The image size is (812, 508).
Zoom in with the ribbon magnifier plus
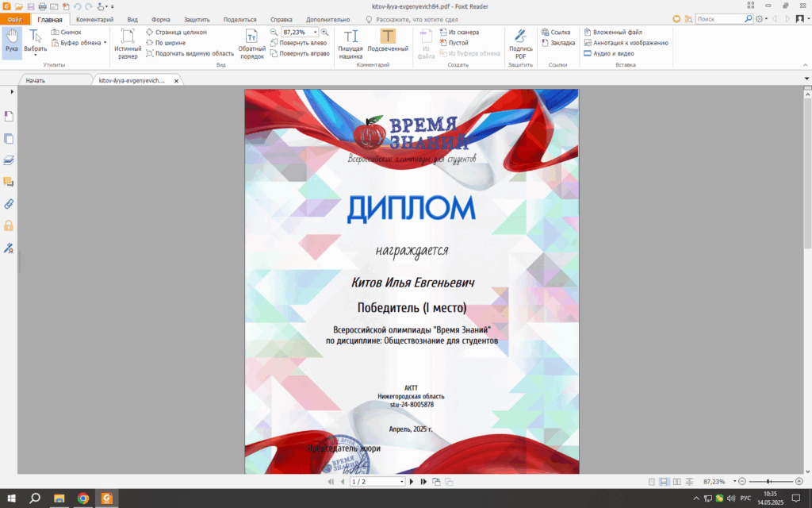point(324,32)
